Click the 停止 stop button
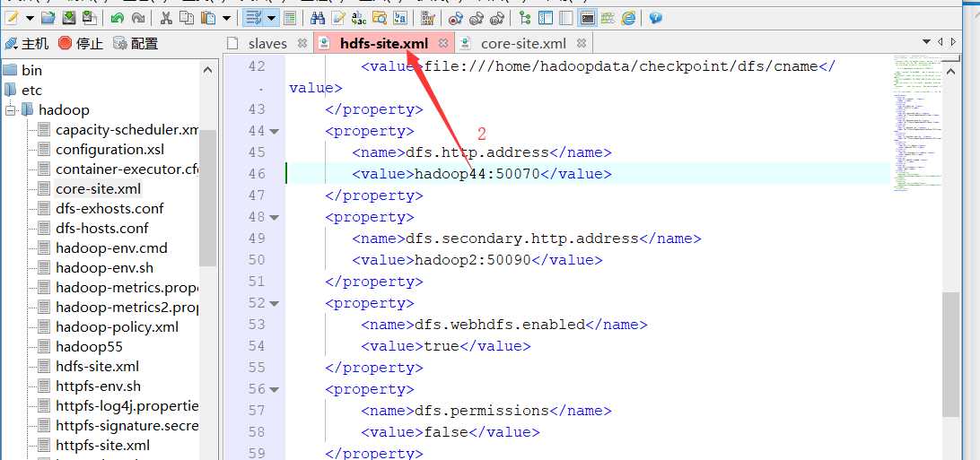 click(x=81, y=44)
